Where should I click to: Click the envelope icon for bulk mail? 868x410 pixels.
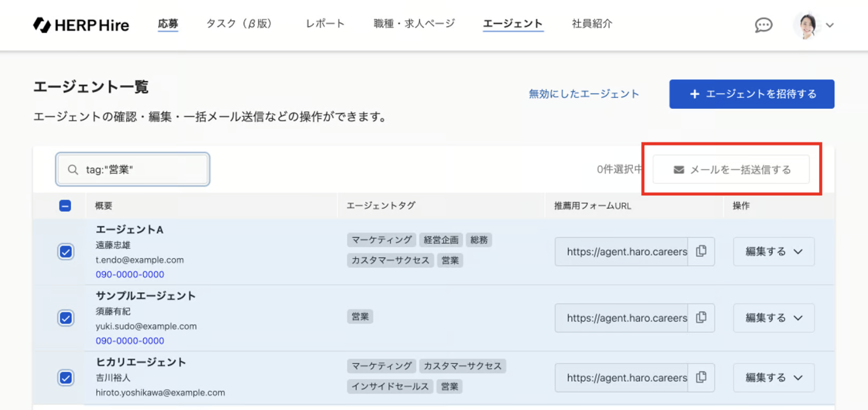coord(679,169)
